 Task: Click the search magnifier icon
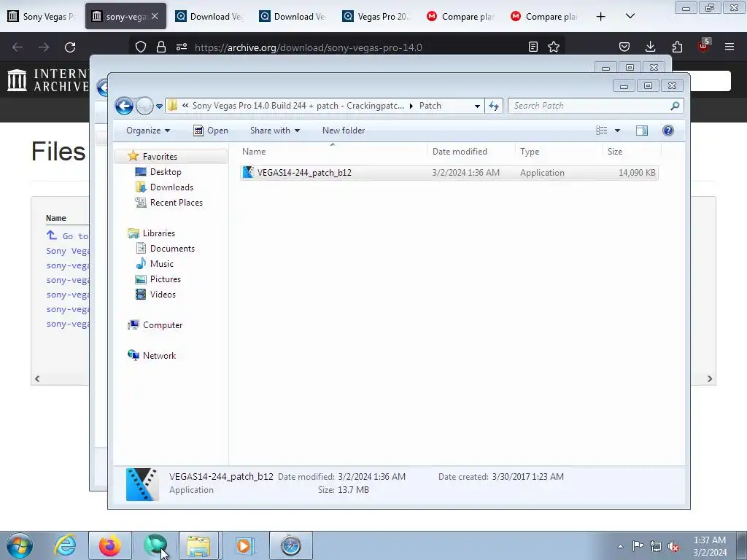click(x=675, y=106)
